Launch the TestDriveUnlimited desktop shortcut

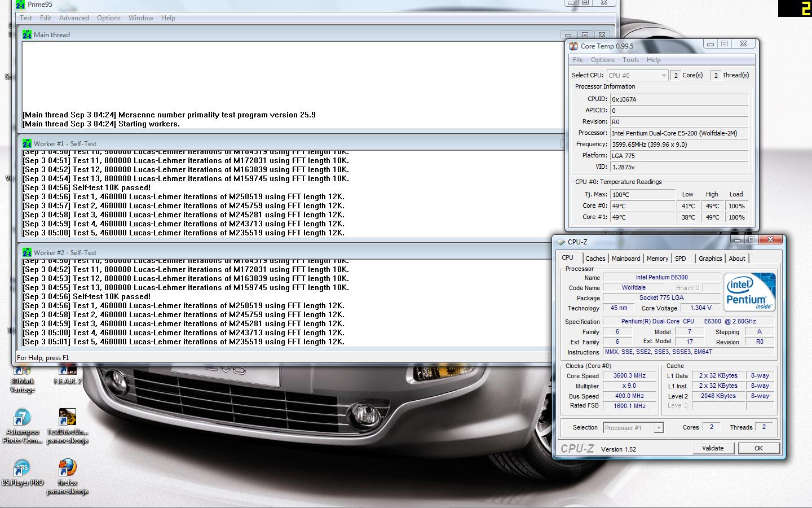pos(68,426)
